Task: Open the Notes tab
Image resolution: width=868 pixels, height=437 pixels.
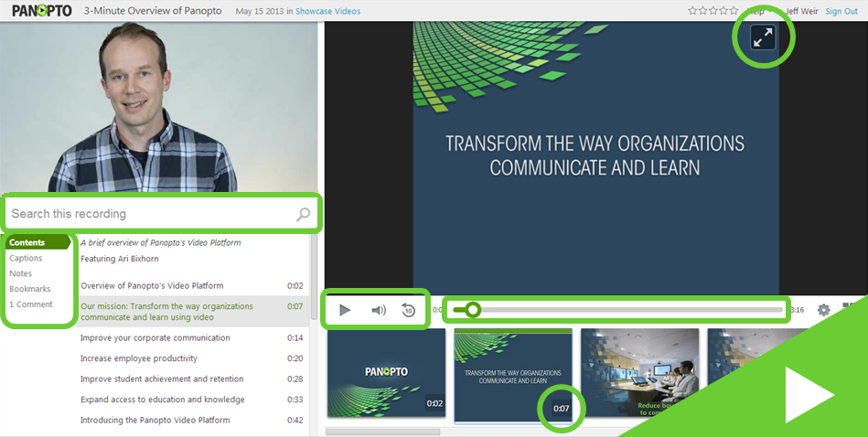Action: (20, 273)
